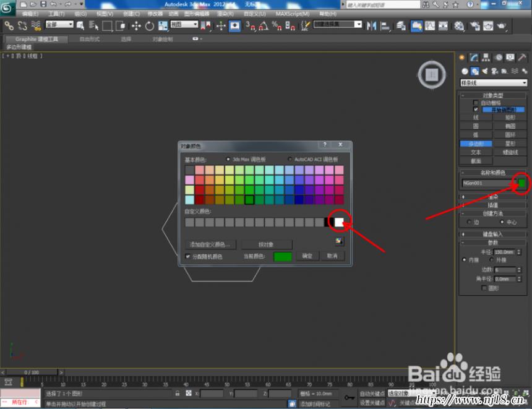
Task: Select the Inscribed radio option
Action: point(464,260)
